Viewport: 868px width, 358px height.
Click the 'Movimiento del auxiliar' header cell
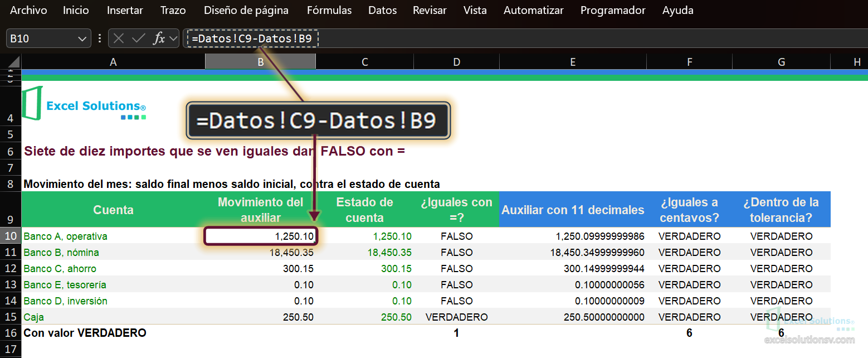pyautogui.click(x=260, y=210)
